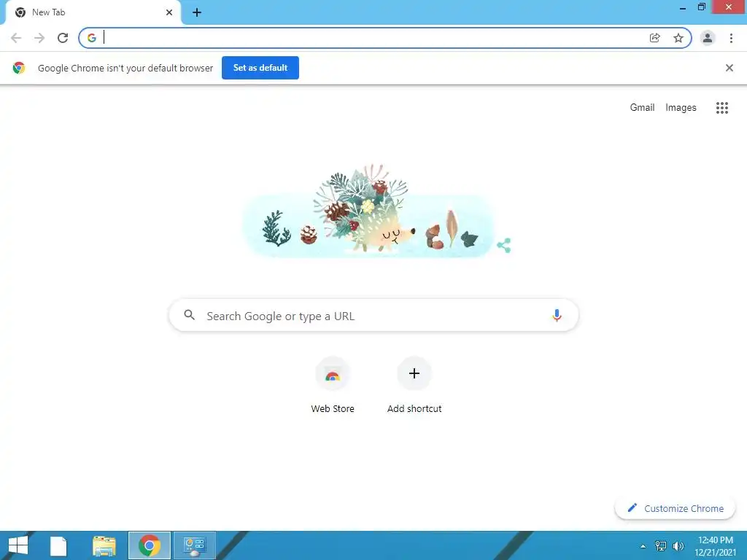Open File Explorer from taskbar
Viewport: 747px width, 560px height.
tap(104, 545)
